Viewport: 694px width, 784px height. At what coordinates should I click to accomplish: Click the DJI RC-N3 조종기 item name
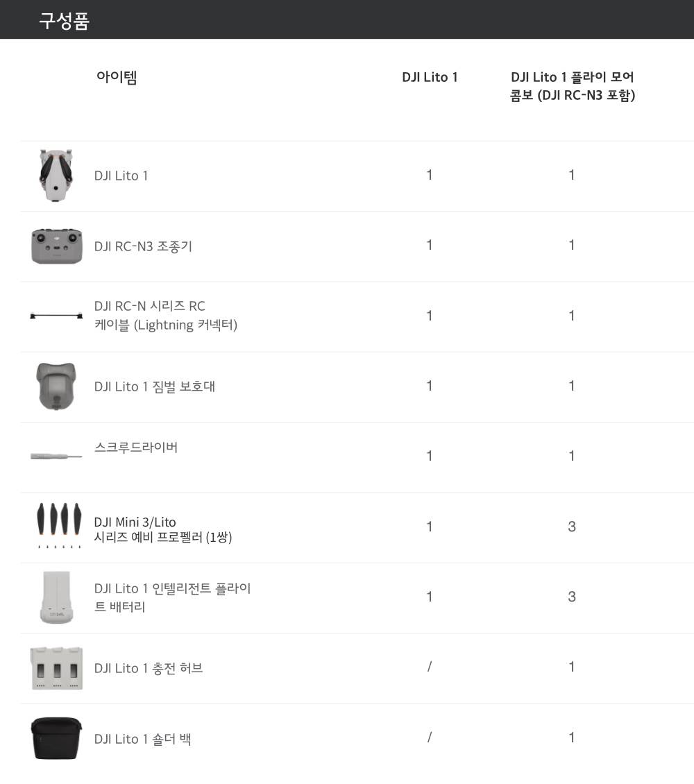click(x=143, y=246)
